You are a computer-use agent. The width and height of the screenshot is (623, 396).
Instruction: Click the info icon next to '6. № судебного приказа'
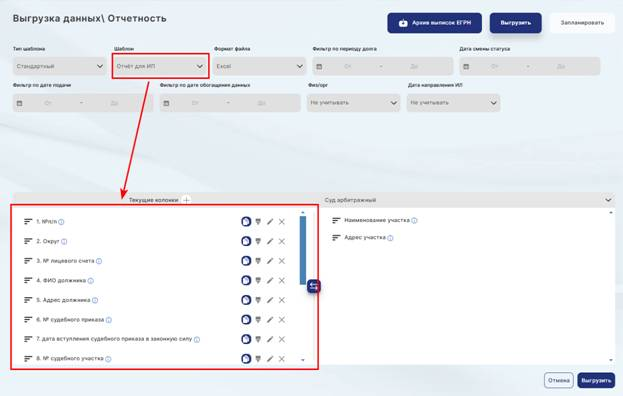point(108,320)
